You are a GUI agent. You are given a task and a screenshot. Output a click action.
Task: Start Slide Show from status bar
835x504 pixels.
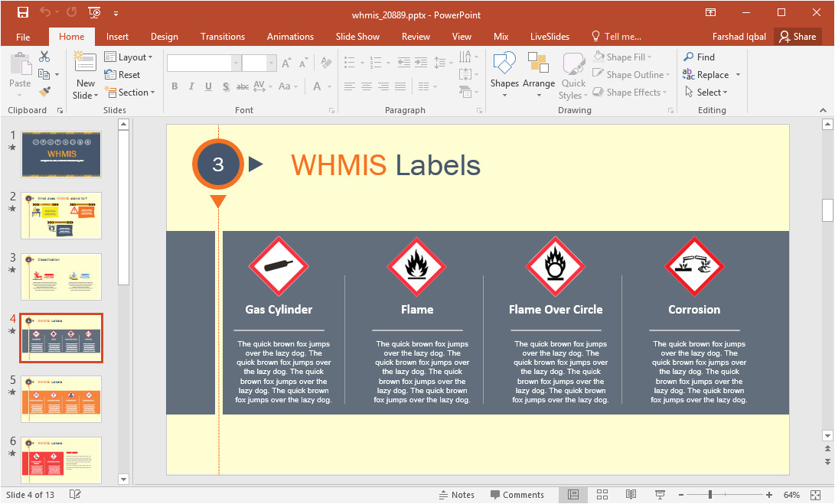[x=660, y=495]
